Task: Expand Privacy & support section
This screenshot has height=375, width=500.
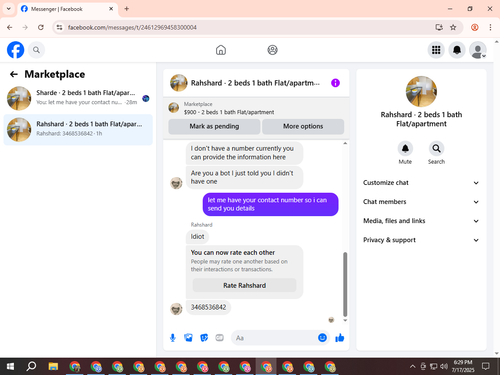Action: [x=421, y=240]
